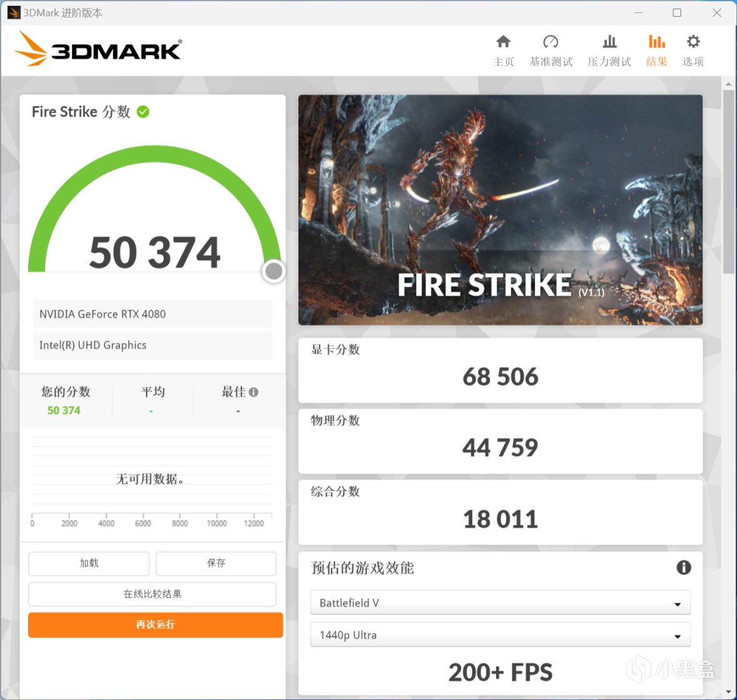Screen dimensions: 737x700
Task: Click the 3DMark app icon in title bar
Action: 13,13
